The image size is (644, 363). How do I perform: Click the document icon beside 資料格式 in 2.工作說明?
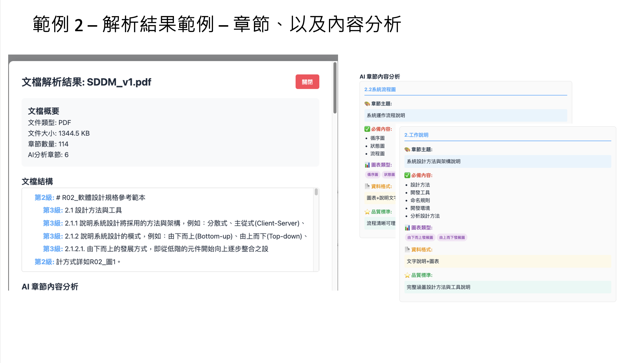coord(407,249)
